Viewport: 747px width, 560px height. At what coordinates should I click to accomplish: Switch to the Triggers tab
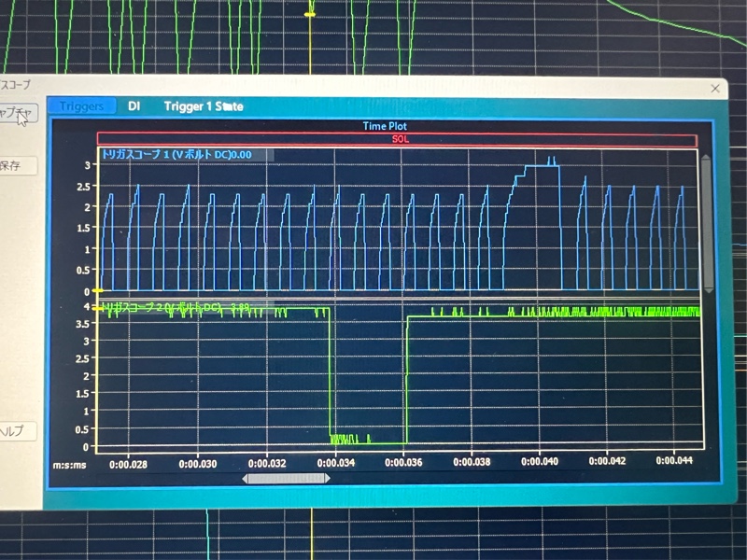81,106
